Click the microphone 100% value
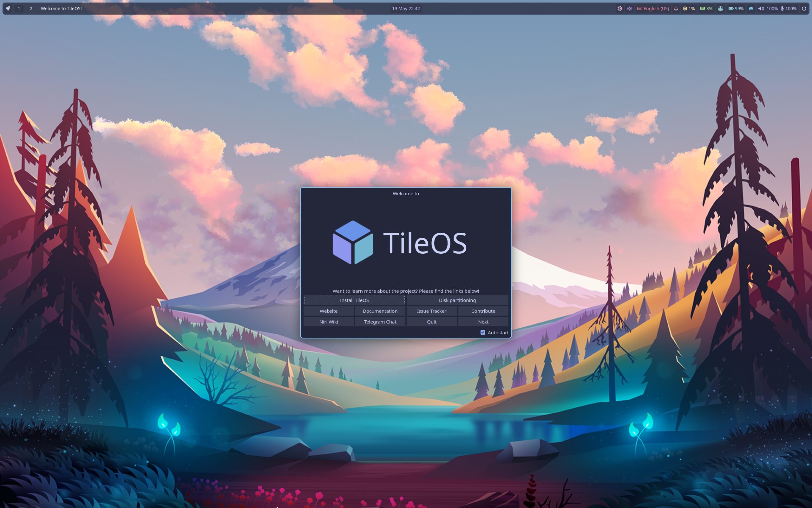 (791, 8)
